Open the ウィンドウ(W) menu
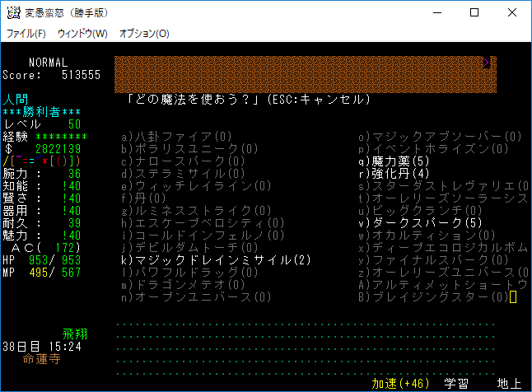Viewport: 532px width, 392px height. pos(82,34)
